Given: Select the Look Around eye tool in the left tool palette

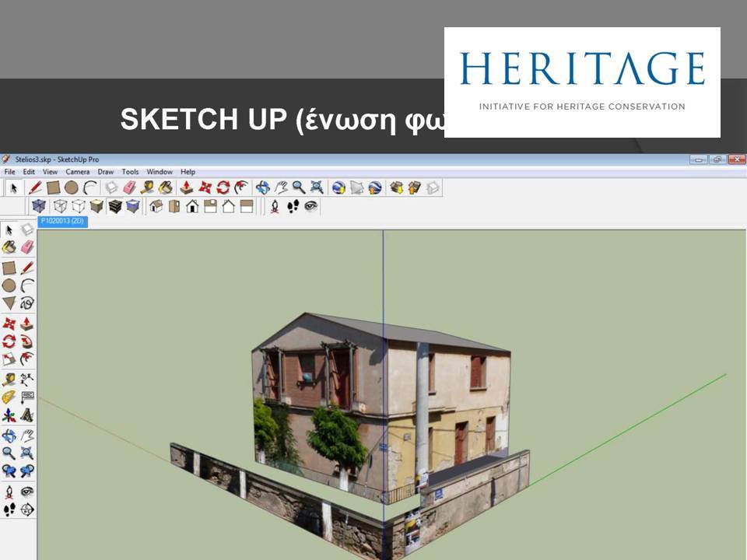Looking at the screenshot, I should (27, 492).
